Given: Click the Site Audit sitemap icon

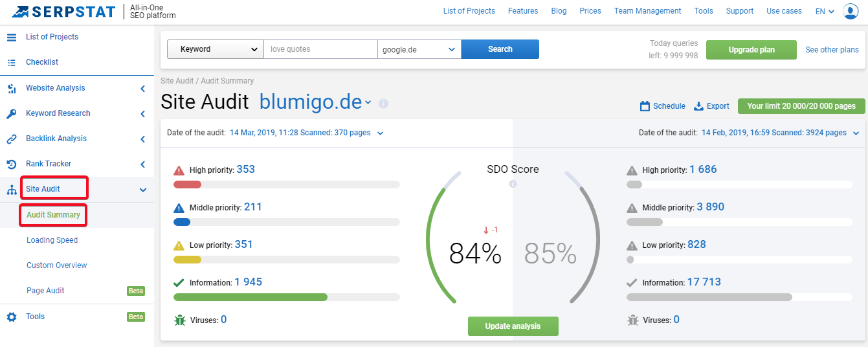Looking at the screenshot, I should pos(12,190).
